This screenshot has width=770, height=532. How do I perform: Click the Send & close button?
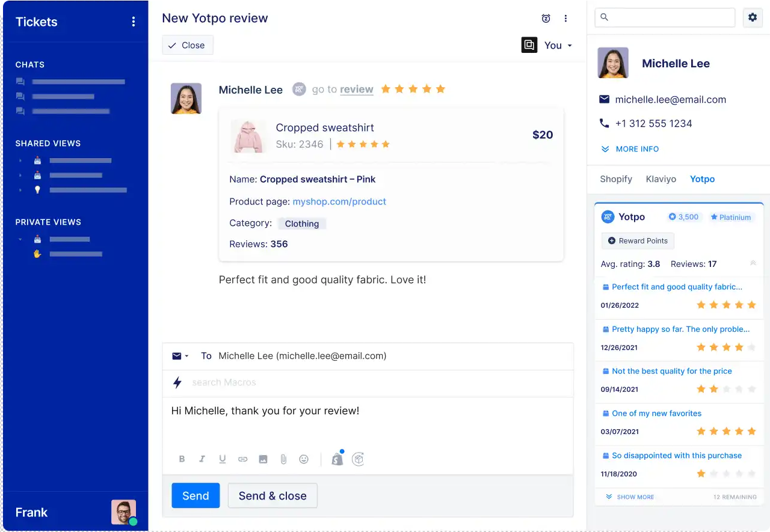coord(273,496)
